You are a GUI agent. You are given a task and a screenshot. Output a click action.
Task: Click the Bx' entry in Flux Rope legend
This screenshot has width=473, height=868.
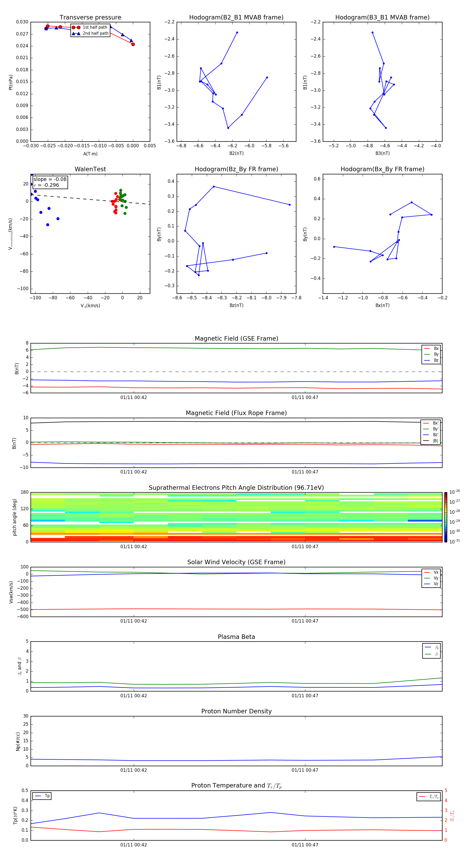[431, 423]
